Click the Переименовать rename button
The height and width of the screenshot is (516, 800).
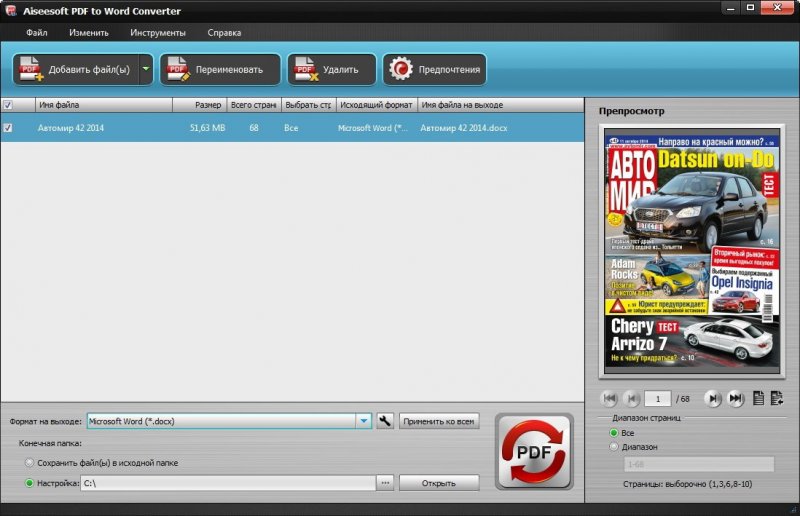point(220,69)
